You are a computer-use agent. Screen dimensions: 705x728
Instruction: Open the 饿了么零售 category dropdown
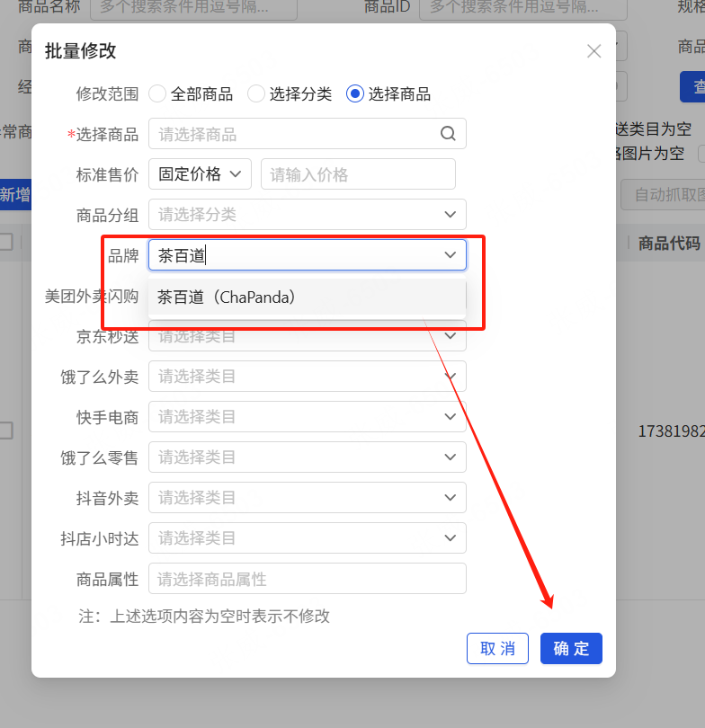click(x=308, y=457)
